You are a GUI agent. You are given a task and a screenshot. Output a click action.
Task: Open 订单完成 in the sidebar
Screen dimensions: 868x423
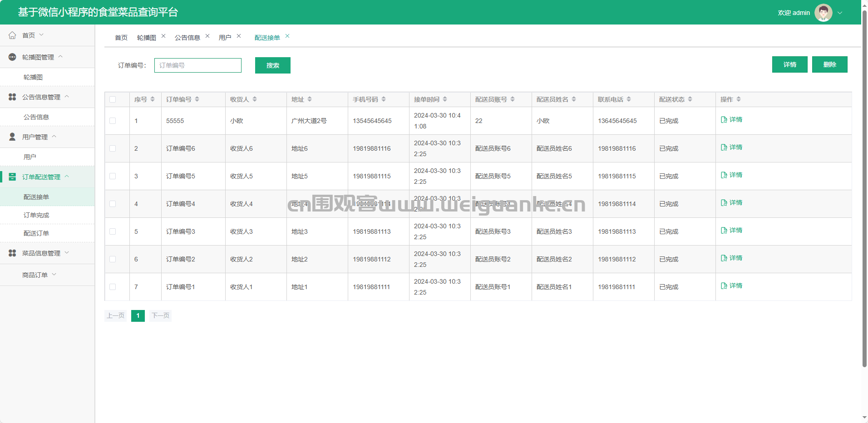click(36, 215)
